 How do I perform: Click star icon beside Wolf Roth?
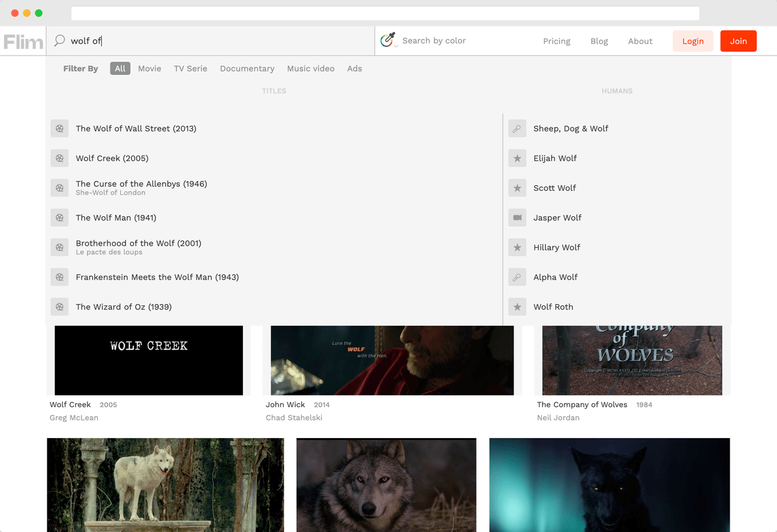point(517,307)
